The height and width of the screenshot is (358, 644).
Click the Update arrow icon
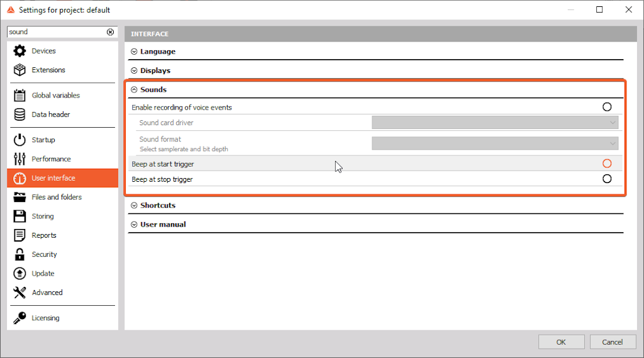(19, 273)
